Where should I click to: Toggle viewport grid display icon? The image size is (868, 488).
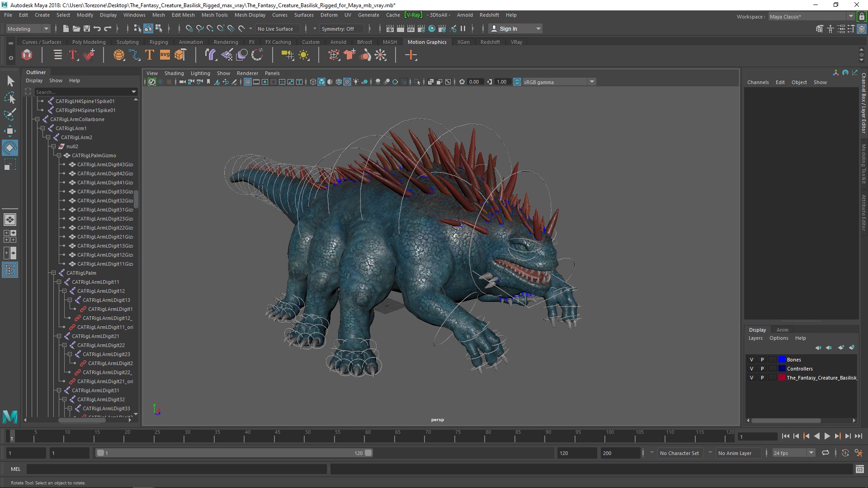pos(247,82)
